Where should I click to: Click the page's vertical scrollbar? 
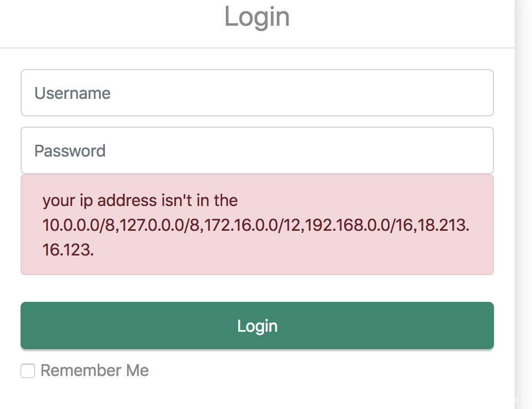pyautogui.click(x=523, y=206)
